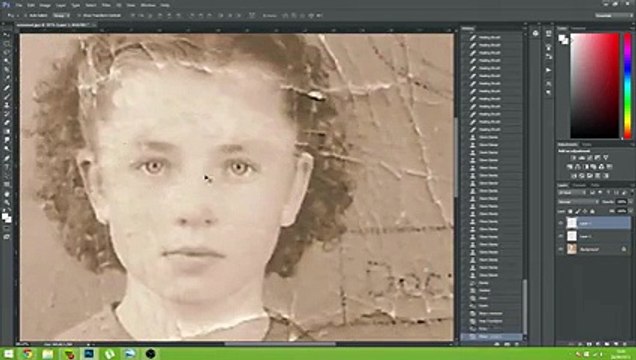Toggle Show Transform Controls checkbox

pyautogui.click(x=79, y=15)
